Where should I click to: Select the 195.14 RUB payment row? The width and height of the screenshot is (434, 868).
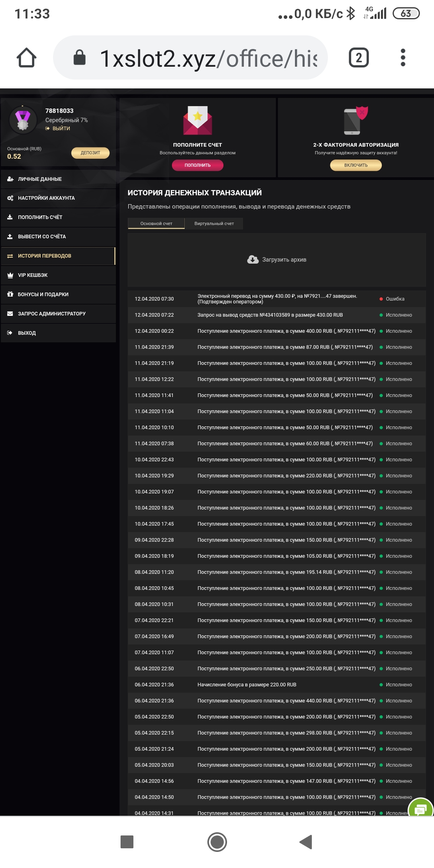[x=276, y=572]
